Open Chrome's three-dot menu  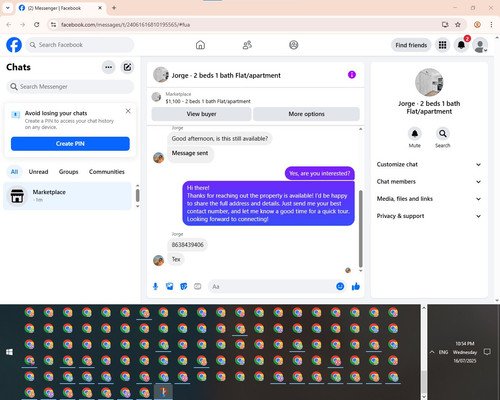(491, 25)
